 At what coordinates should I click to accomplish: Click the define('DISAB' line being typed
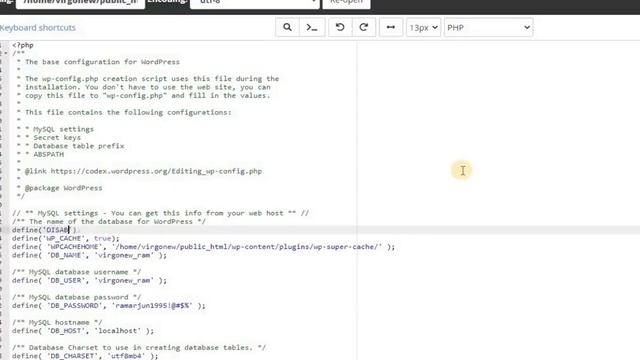44,230
